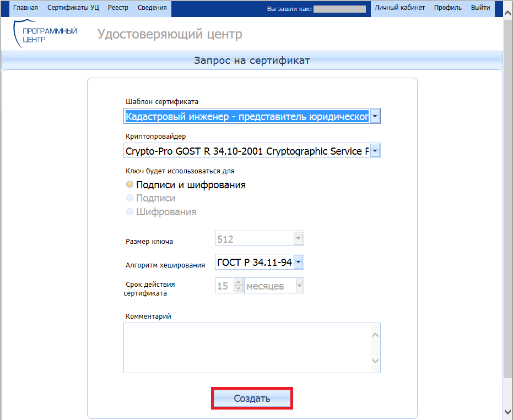
Task: Open Личный кабинет link
Action: [x=399, y=8]
